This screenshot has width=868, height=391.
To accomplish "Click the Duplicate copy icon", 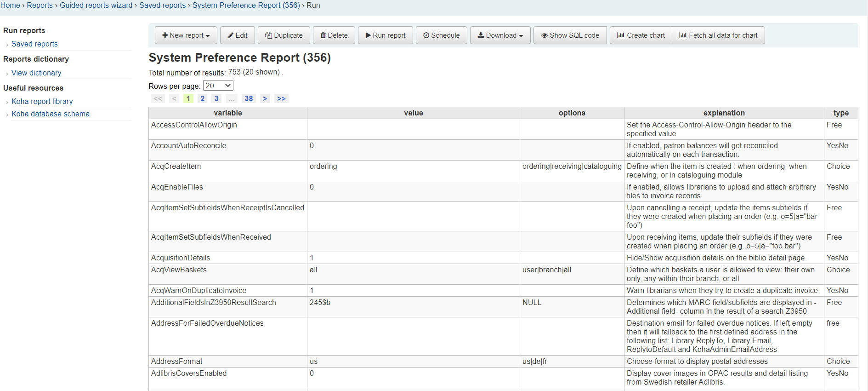I will [x=268, y=35].
